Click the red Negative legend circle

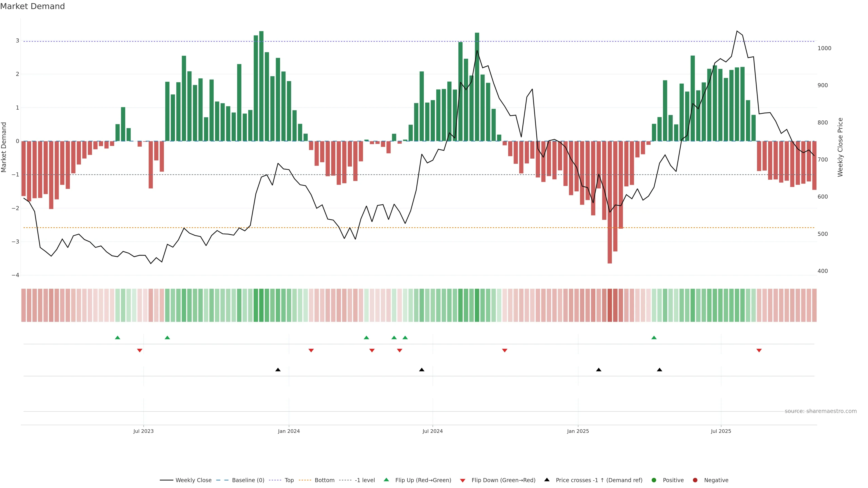coord(695,480)
